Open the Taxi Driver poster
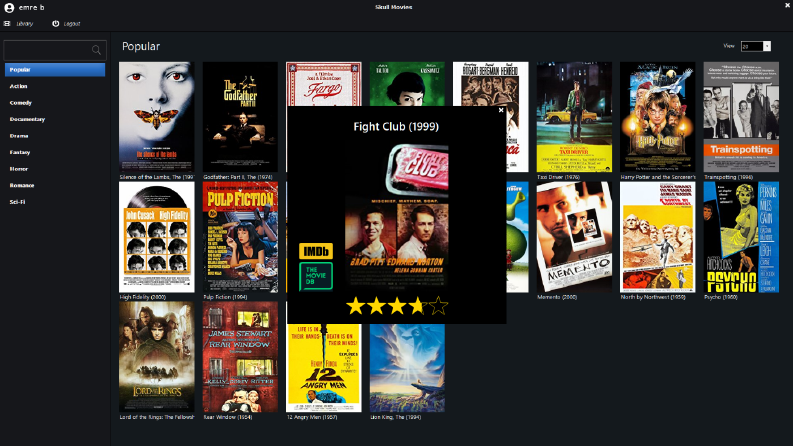Screen dimensions: 793x446 pos(574,117)
